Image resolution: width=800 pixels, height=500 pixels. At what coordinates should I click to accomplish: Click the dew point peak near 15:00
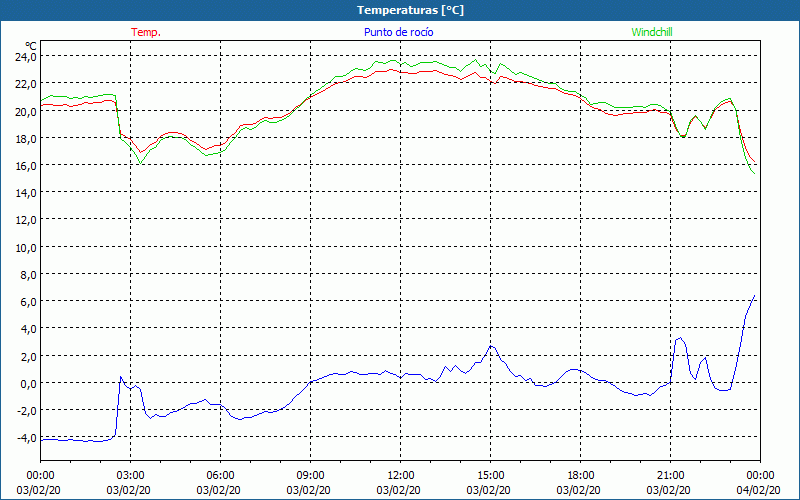pyautogui.click(x=491, y=346)
